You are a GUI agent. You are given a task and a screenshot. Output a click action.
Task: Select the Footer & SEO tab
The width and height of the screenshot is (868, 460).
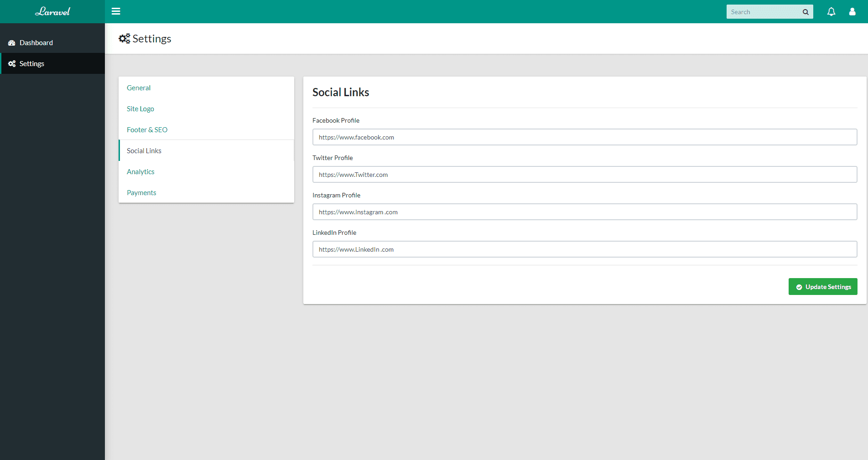[146, 129]
